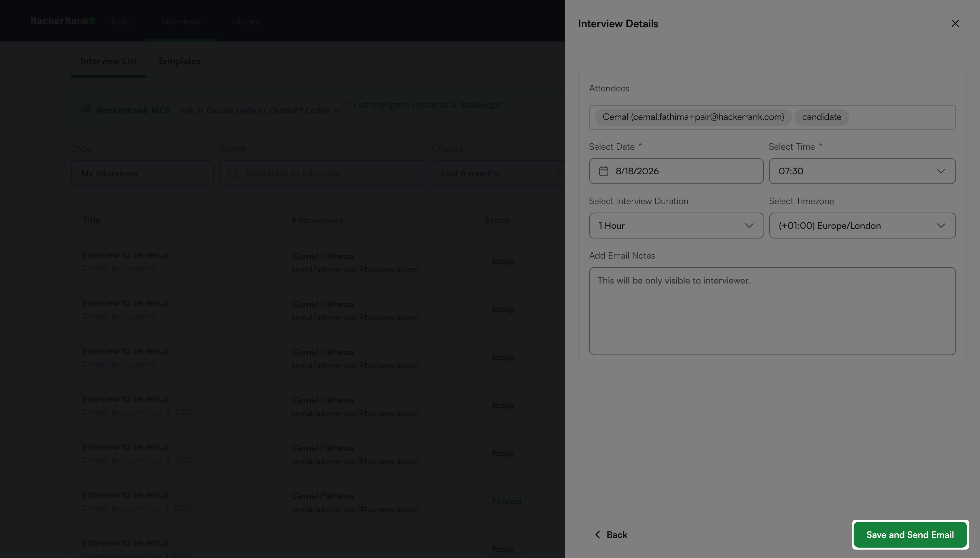Screen dimensions: 980x558
Task: Open the Europe/London timezone dropdown
Action: point(862,225)
